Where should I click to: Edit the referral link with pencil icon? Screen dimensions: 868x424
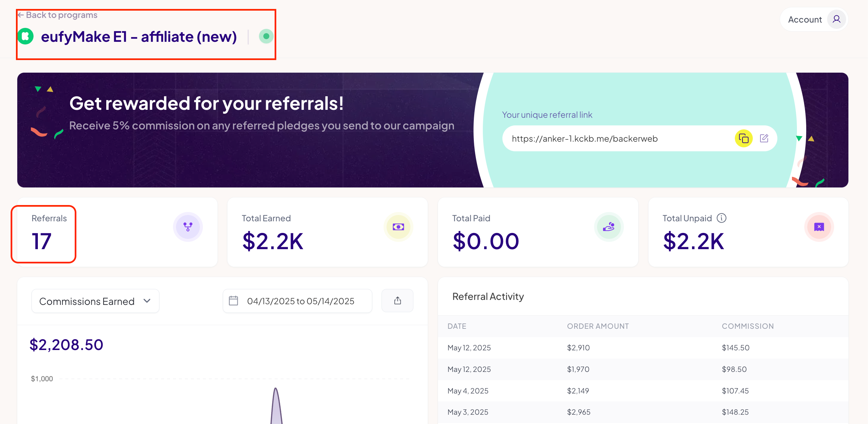[x=764, y=138]
